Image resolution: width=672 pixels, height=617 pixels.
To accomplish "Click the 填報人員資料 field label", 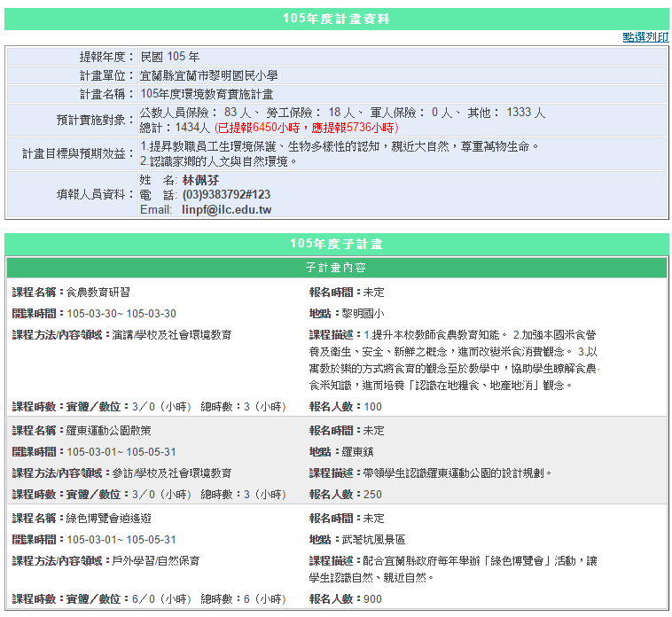I will click(97, 195).
